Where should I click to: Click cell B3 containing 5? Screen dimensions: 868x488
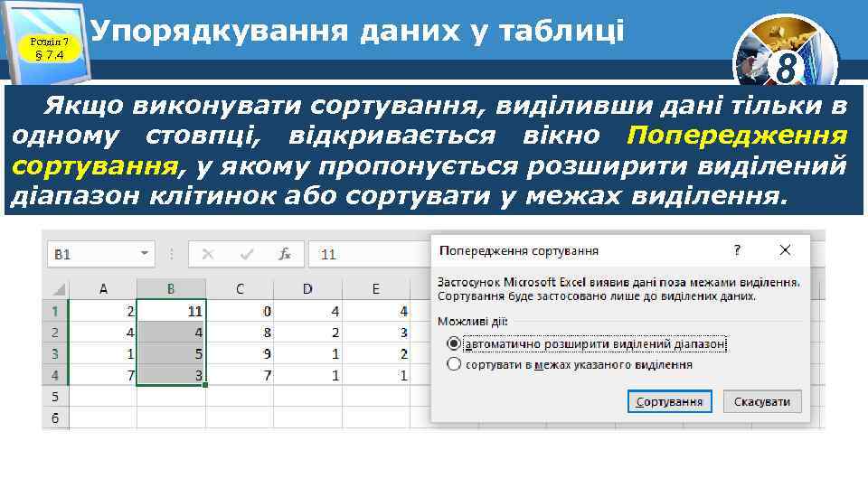coord(171,354)
